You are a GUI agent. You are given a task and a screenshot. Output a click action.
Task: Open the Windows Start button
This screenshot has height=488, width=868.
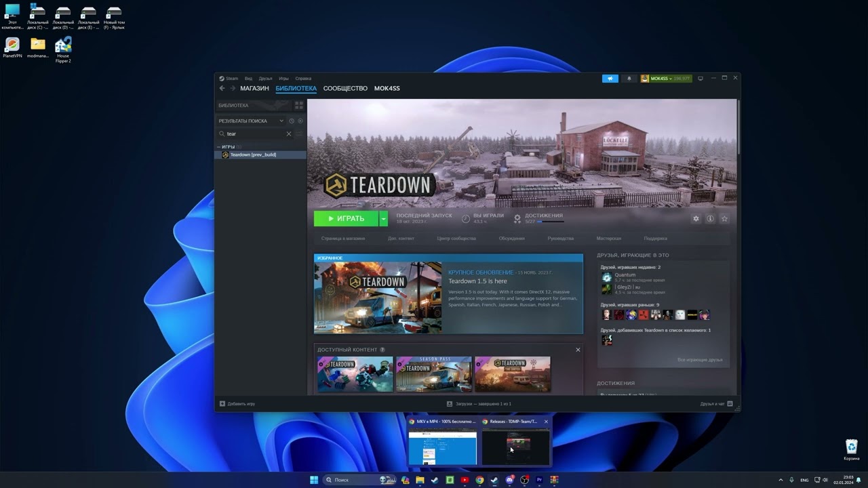[314, 480]
